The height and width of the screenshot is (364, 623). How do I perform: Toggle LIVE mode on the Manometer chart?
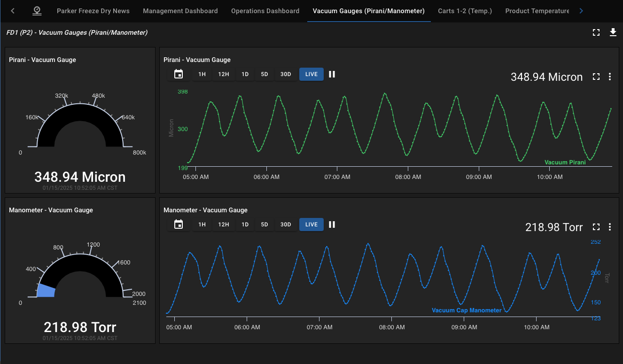[311, 225]
